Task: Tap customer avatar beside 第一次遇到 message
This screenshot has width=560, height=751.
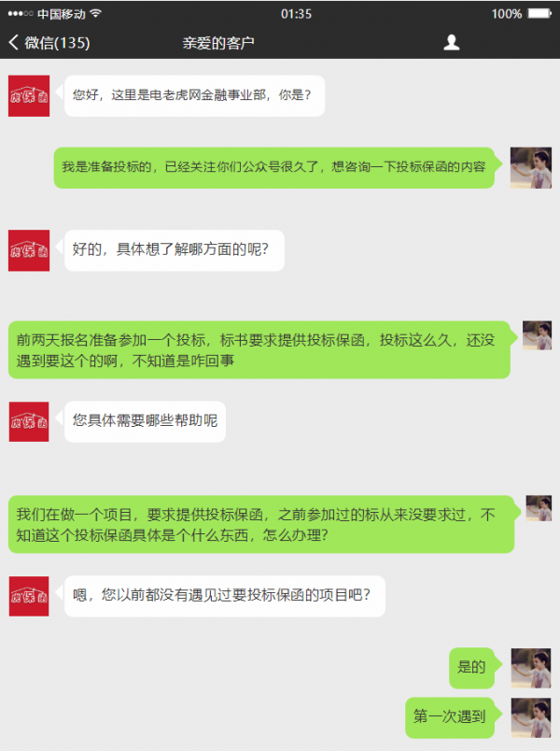Action: tap(531, 717)
